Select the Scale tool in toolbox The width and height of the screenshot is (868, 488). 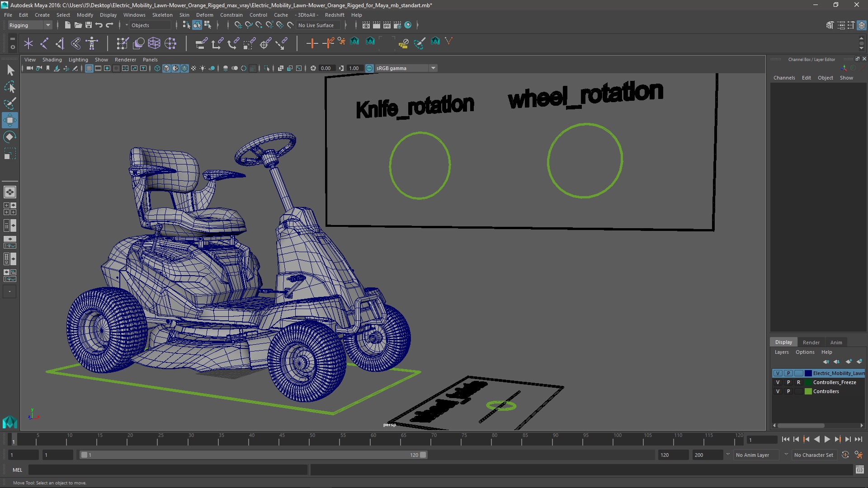[x=10, y=154]
